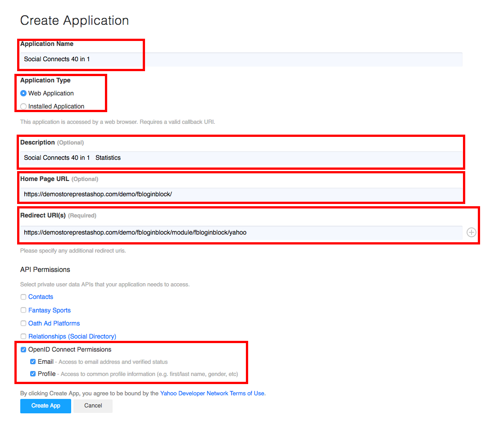Tick the Relationships (Social Directory) checkbox

tap(23, 336)
